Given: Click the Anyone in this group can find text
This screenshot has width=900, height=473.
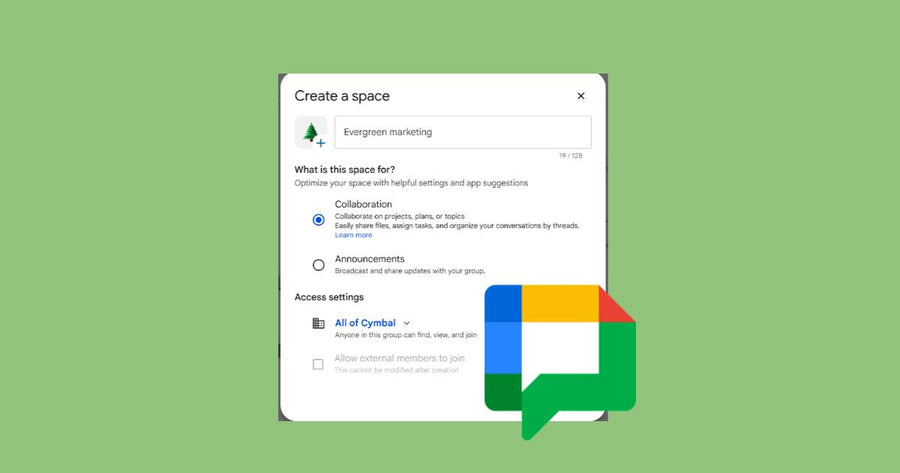Looking at the screenshot, I should (406, 335).
